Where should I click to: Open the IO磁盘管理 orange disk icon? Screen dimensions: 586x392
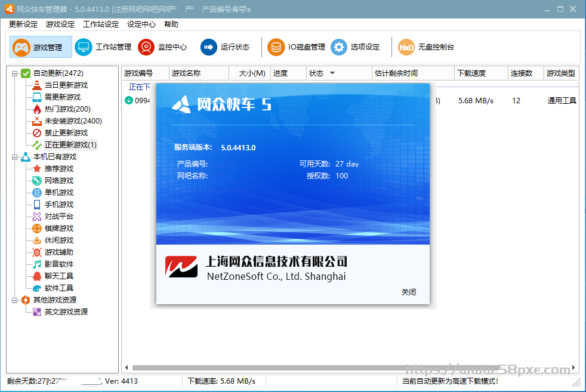point(276,47)
